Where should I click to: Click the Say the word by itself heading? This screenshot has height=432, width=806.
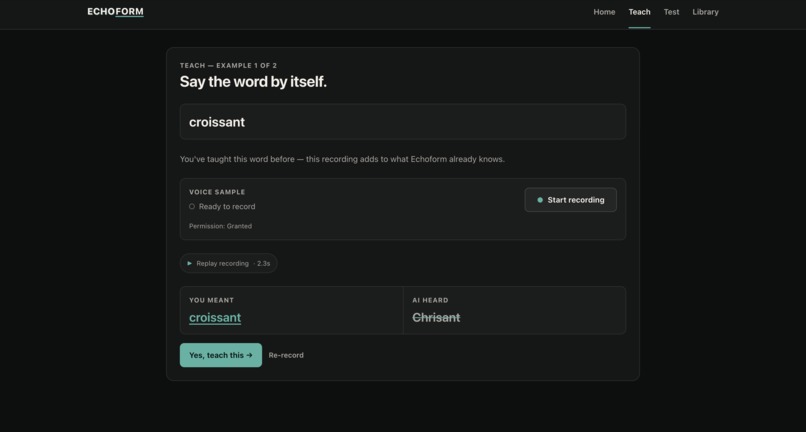(x=253, y=82)
